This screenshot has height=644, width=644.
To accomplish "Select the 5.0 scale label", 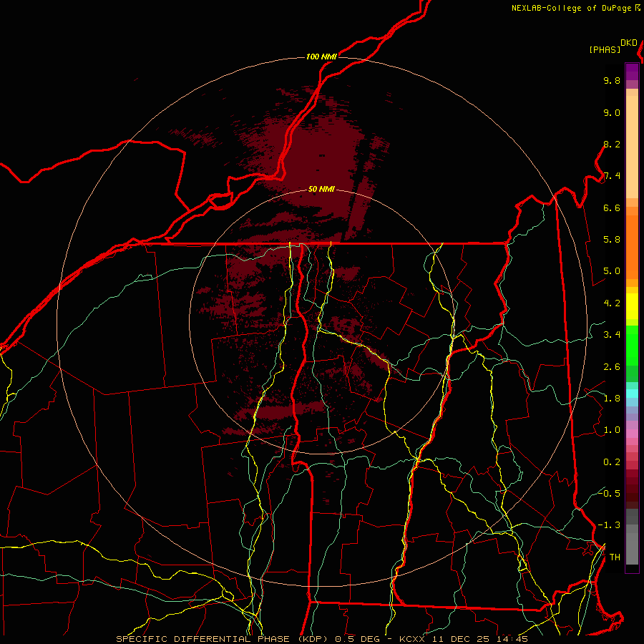I will pyautogui.click(x=612, y=271).
